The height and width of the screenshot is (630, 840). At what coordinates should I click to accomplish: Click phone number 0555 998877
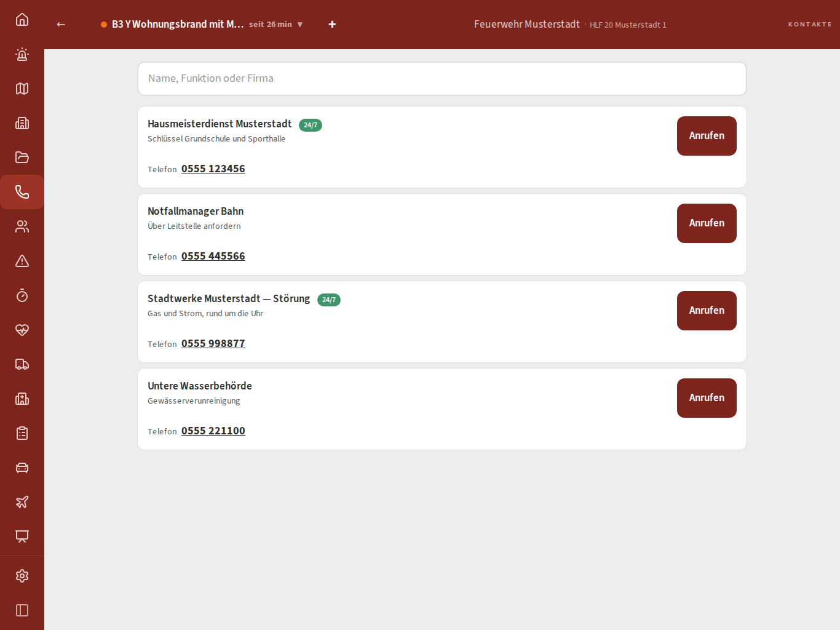tap(213, 343)
